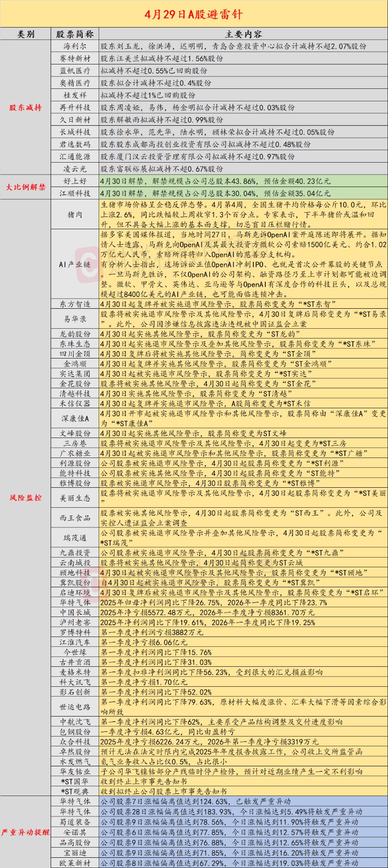The height and width of the screenshot is (868, 388).
Task: Select stock name 泸州老窖
Action: click(75, 622)
